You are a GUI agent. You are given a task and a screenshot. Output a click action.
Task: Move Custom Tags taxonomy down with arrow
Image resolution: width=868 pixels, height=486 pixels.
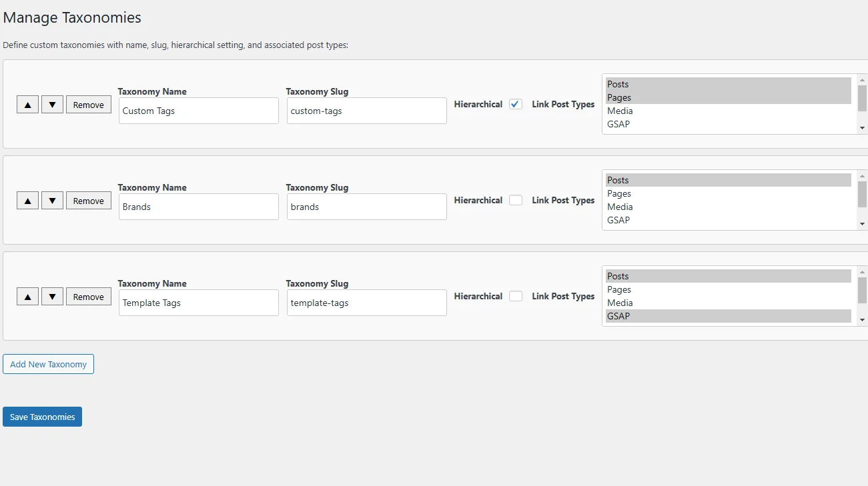52,105
